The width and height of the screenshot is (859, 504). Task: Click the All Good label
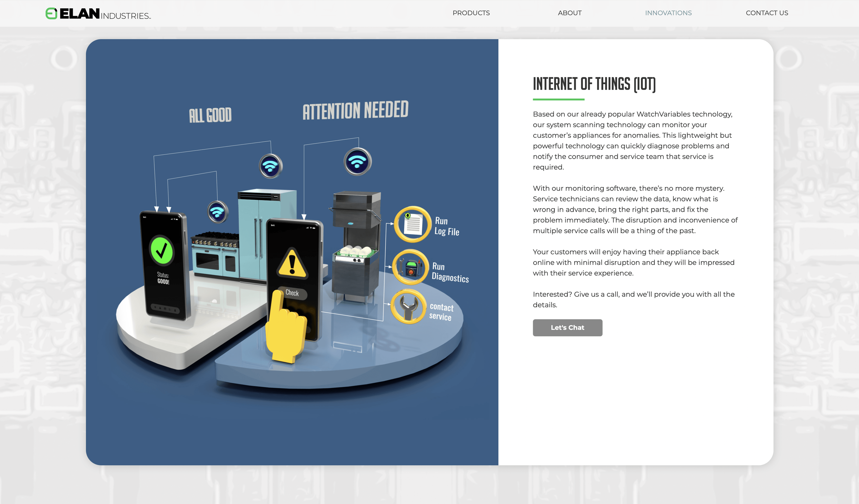[x=210, y=115]
